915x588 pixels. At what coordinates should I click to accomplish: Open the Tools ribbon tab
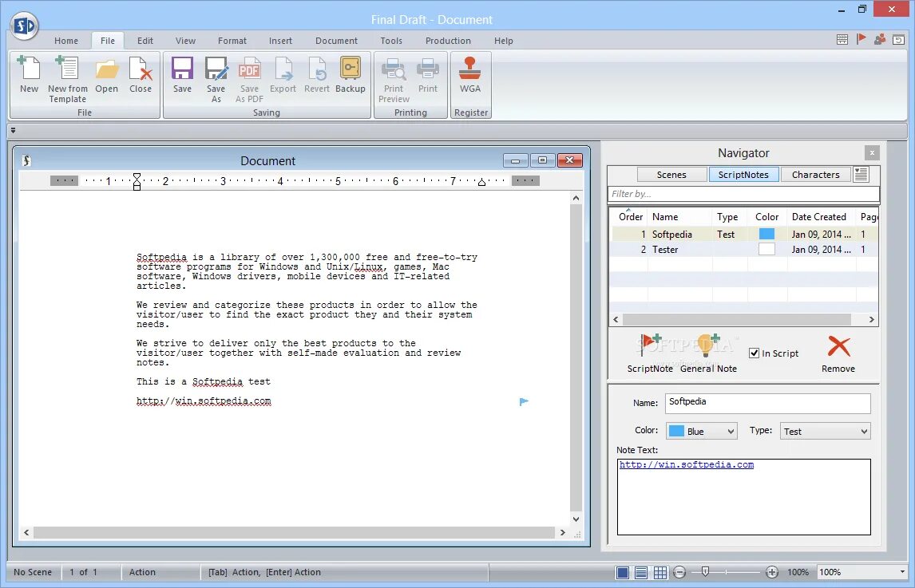(x=391, y=41)
